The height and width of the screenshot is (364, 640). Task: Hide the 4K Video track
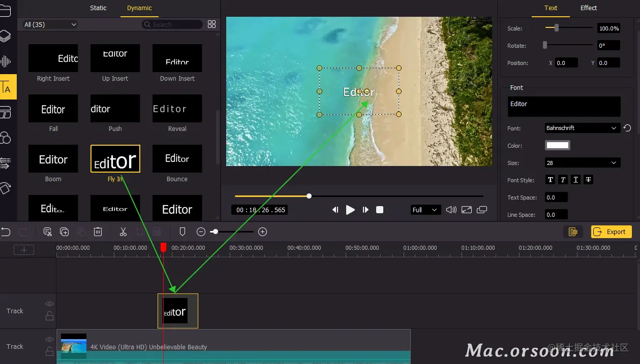tap(49, 340)
